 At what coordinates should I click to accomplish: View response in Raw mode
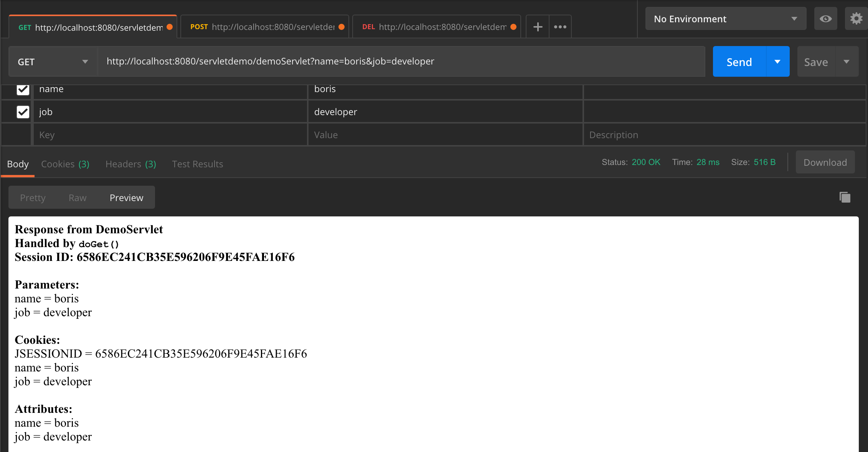[x=78, y=197]
